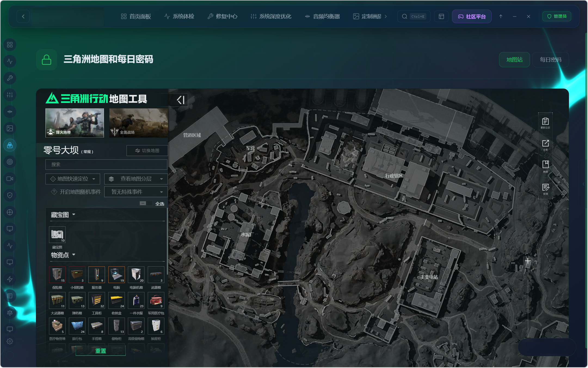Toggle the 电脑 laptop markers

click(x=116, y=275)
